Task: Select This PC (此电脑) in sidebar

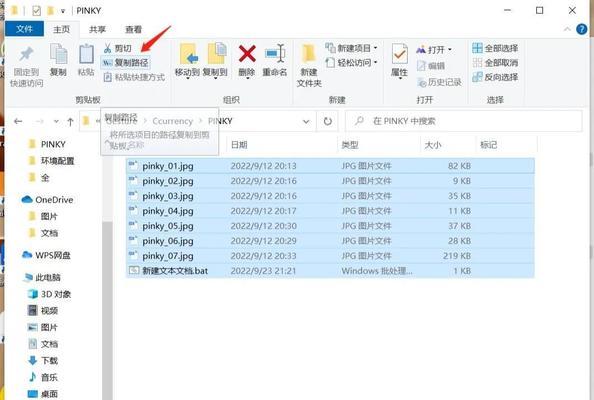Action: [42, 277]
